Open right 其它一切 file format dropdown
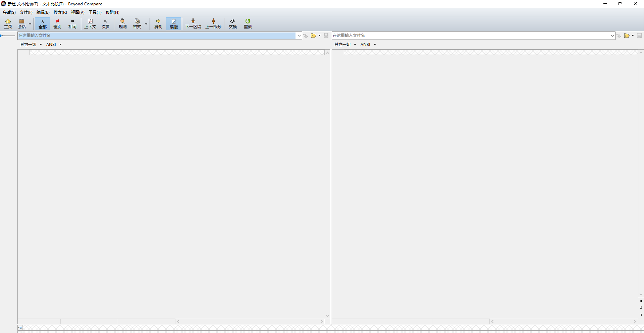644x333 pixels. [x=345, y=45]
